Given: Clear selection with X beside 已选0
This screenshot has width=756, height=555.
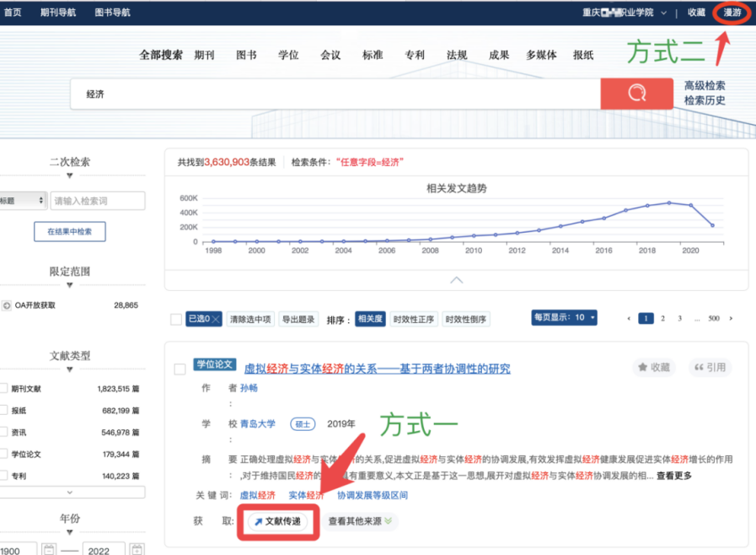Looking at the screenshot, I should pos(216,319).
